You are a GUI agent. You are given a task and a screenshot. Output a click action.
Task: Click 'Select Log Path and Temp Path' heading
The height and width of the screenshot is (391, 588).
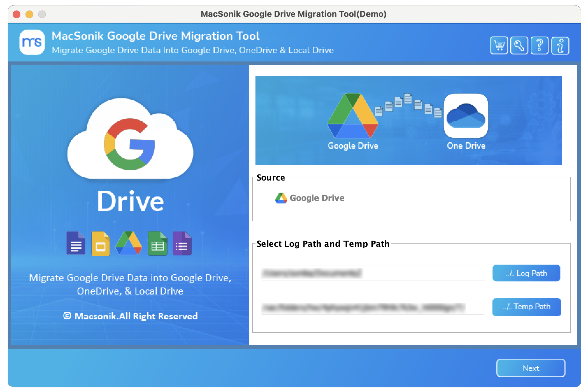click(x=323, y=244)
